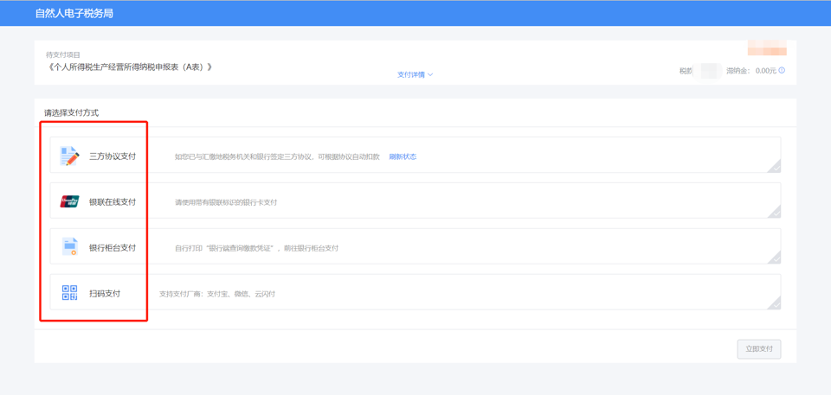Viewport: 832px width, 396px height.
Task: Click the 《个人所得税生产经营所得纳税申报表（A表）》 item text
Action: (x=130, y=67)
